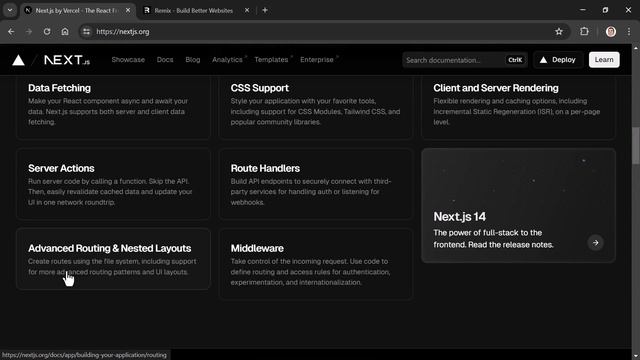The image size is (640, 360).
Task: Open the Data Fetching card
Action: tap(113, 107)
